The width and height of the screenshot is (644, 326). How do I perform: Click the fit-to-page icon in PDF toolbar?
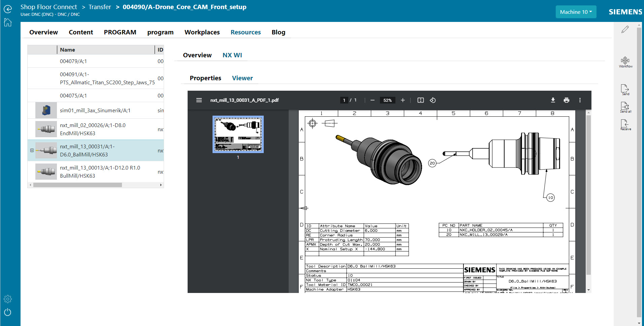420,100
